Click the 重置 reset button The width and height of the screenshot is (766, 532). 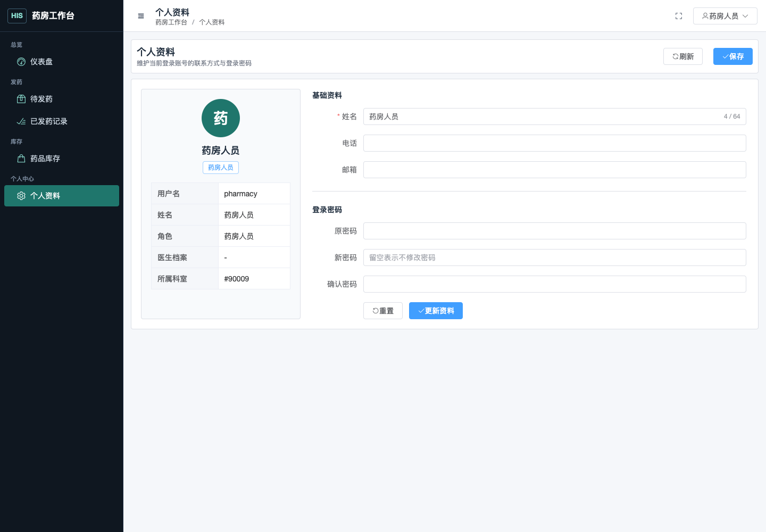click(x=383, y=311)
